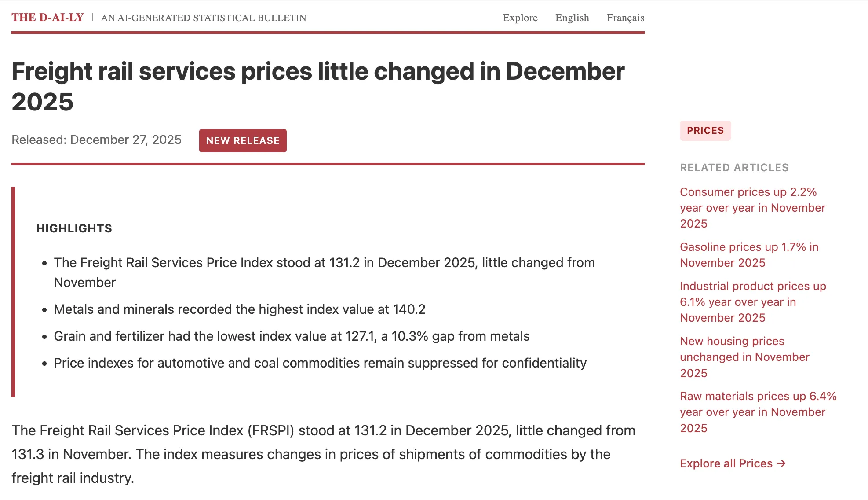
Task: Click the AI-generated statistical bulletin tagline
Action: pyautogui.click(x=204, y=18)
